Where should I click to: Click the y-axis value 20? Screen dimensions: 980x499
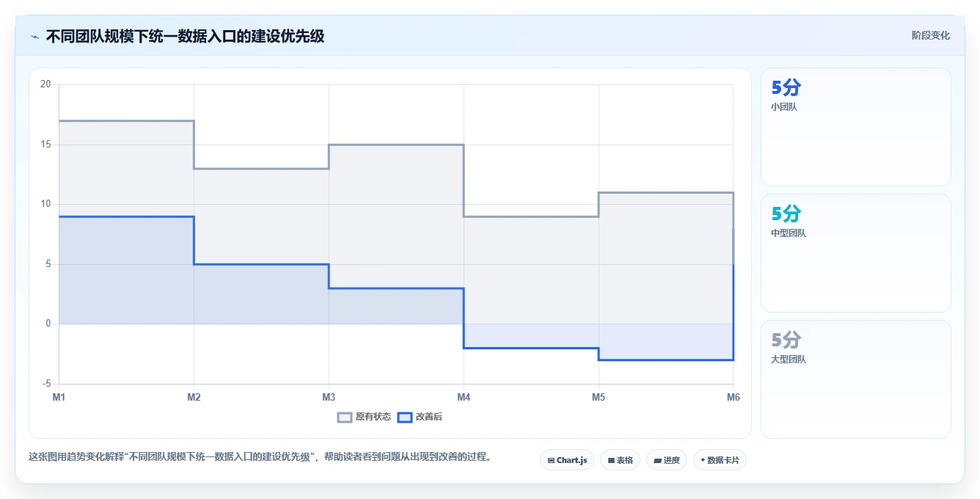point(45,84)
